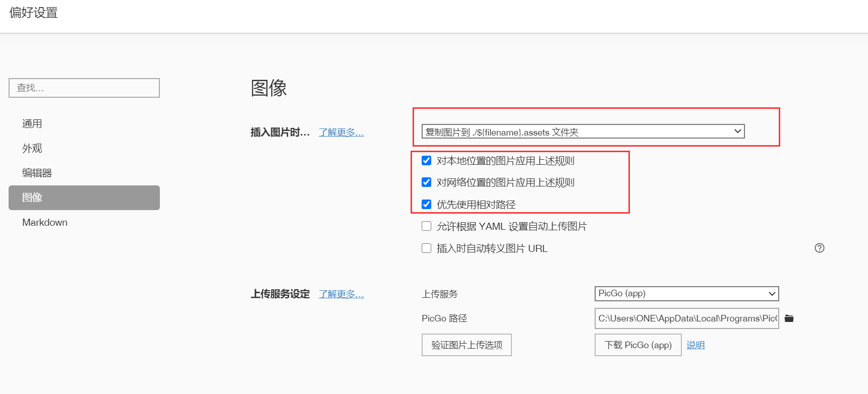This screenshot has width=868, height=394.
Task: Click the folder icon beside PicGo path
Action: 789,318
